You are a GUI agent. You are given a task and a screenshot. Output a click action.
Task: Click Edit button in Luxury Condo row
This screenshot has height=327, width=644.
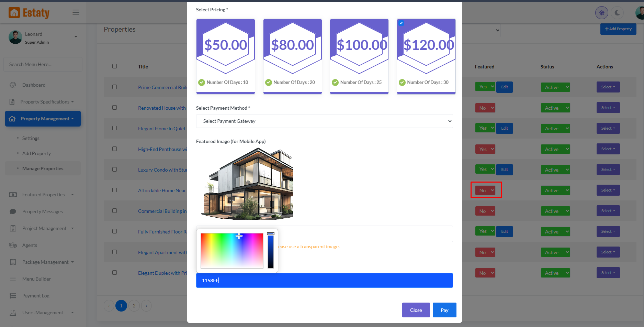tap(505, 170)
